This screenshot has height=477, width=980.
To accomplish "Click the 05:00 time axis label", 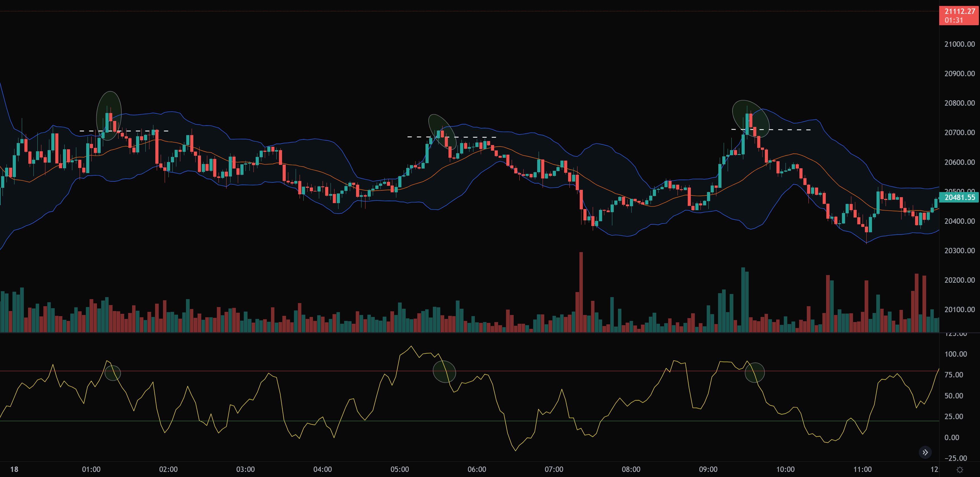I will click(x=400, y=469).
